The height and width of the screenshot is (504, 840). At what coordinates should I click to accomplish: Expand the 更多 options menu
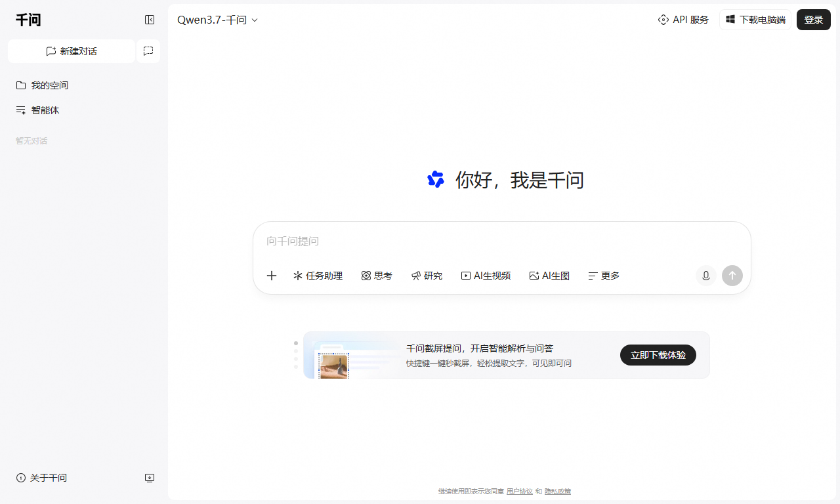(604, 276)
